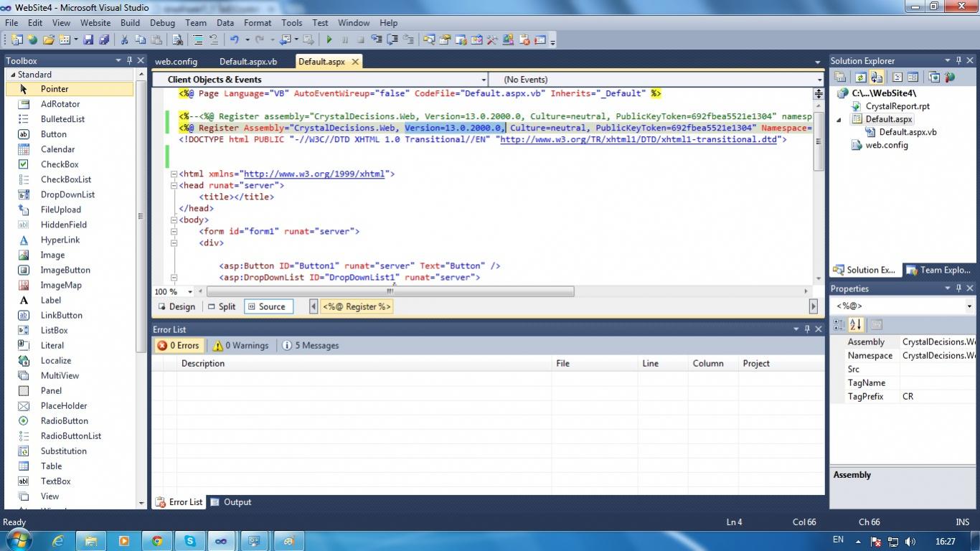Screen dimensions: 980x551
Task: Open the Format menu
Action: 258,22
